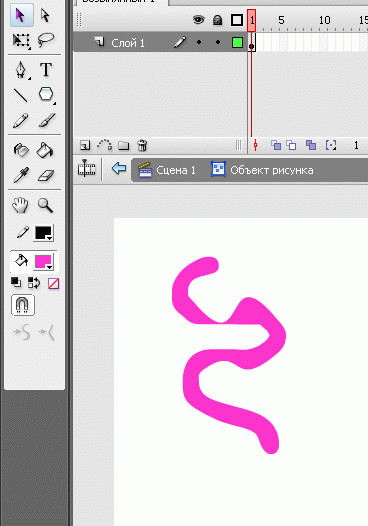Select the Ink Bottle tool

21,150
